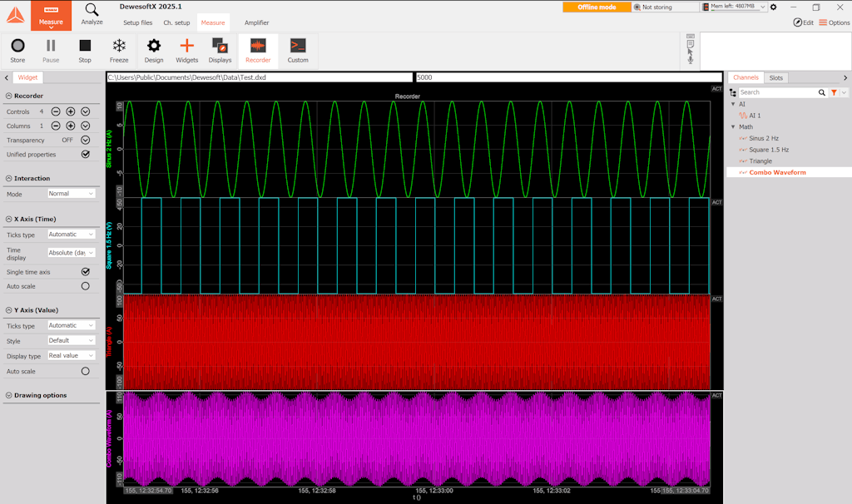Open the Y Axis Style dropdown
Image resolution: width=852 pixels, height=504 pixels.
[72, 340]
